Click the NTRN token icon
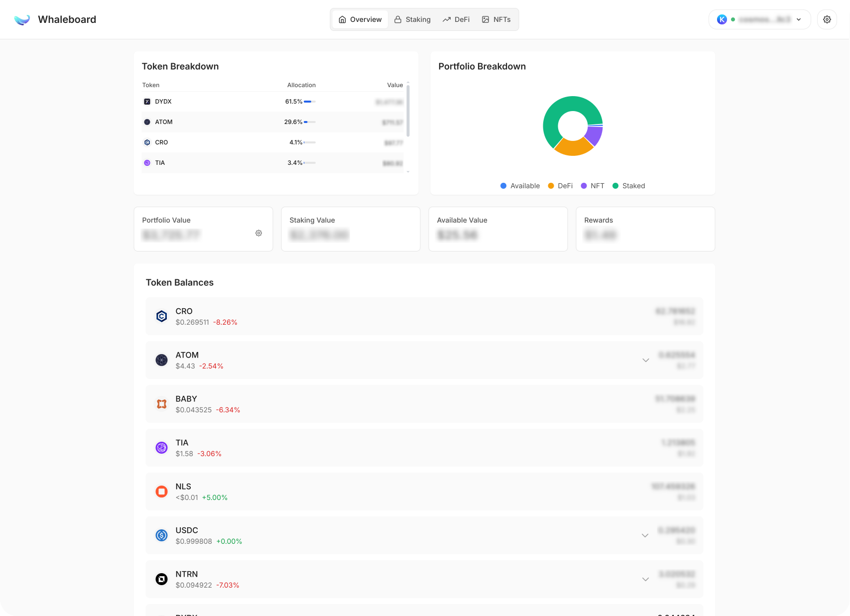This screenshot has width=850, height=616. click(162, 579)
